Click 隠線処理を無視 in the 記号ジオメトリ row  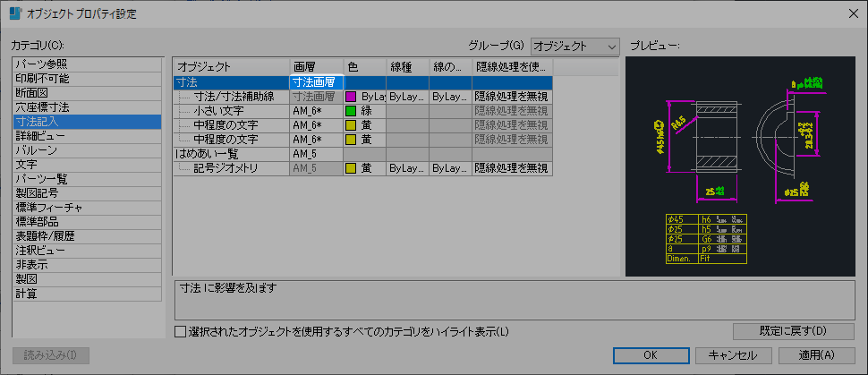coord(512,168)
